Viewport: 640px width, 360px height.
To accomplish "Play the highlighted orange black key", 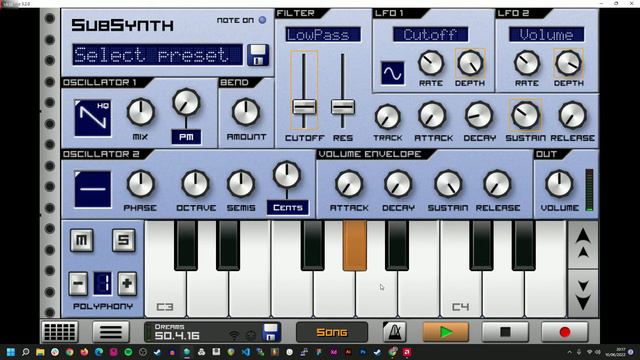I will pos(355,246).
